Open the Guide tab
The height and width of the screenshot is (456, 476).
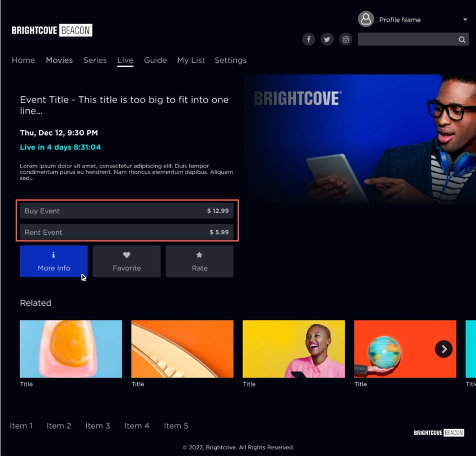click(156, 61)
